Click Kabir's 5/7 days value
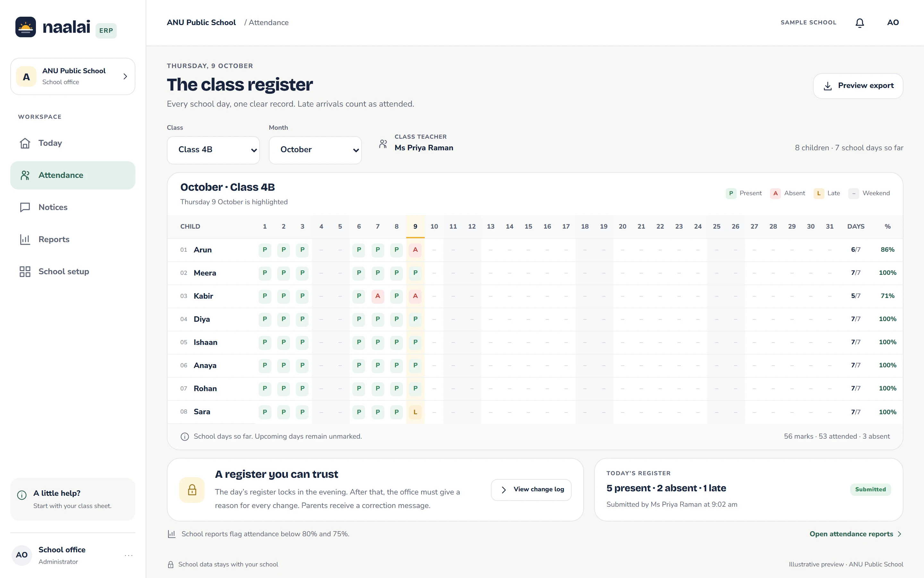 [x=856, y=296]
